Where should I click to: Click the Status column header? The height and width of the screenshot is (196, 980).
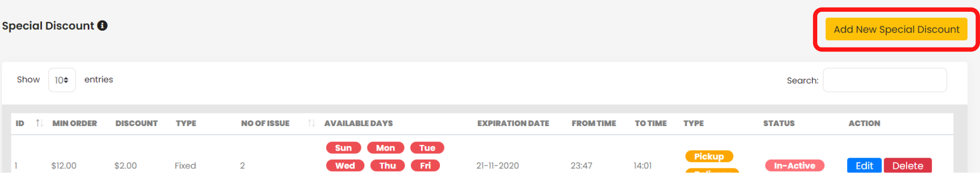coord(779,123)
